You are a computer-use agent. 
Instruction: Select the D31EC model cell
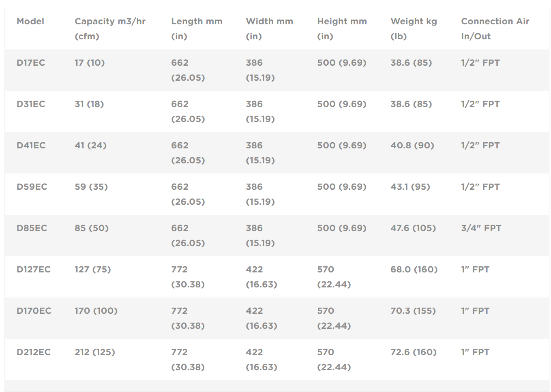[31, 104]
